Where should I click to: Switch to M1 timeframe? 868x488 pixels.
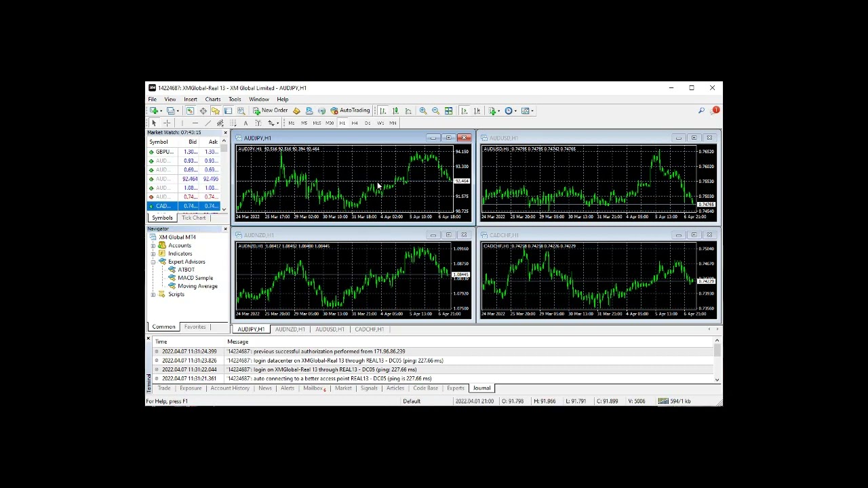(292, 123)
